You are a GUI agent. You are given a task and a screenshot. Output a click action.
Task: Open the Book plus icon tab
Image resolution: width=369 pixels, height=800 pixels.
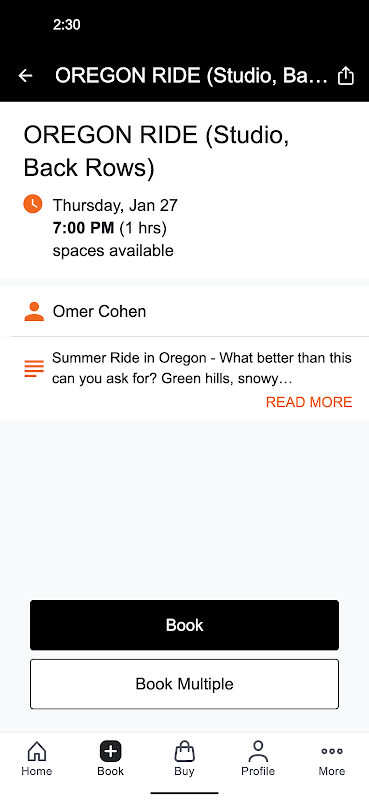coord(110,758)
